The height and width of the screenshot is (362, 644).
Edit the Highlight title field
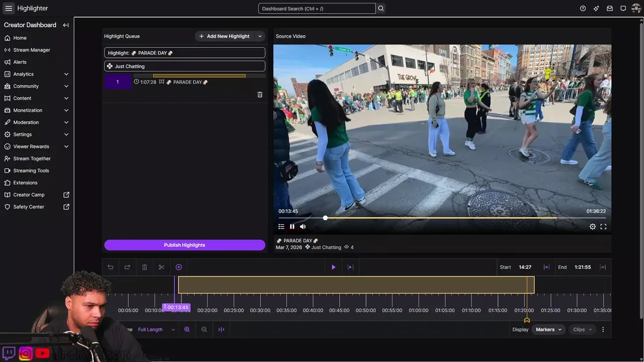pos(185,53)
